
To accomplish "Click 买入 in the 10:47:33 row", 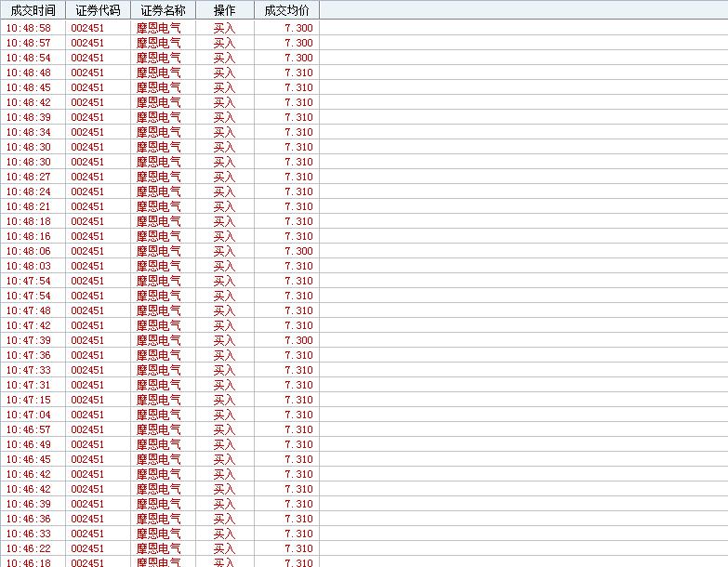I will (x=224, y=370).
